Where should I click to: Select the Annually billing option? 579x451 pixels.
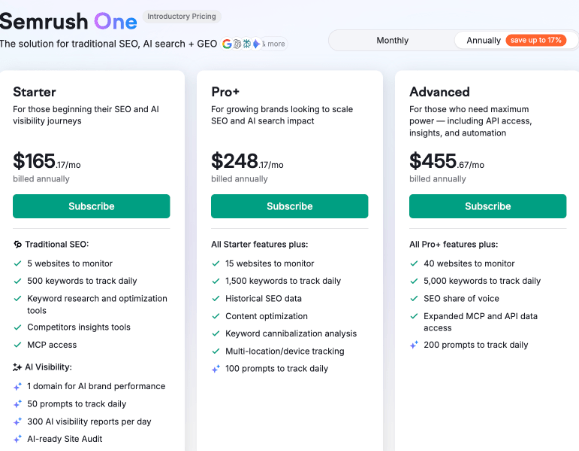pos(483,40)
